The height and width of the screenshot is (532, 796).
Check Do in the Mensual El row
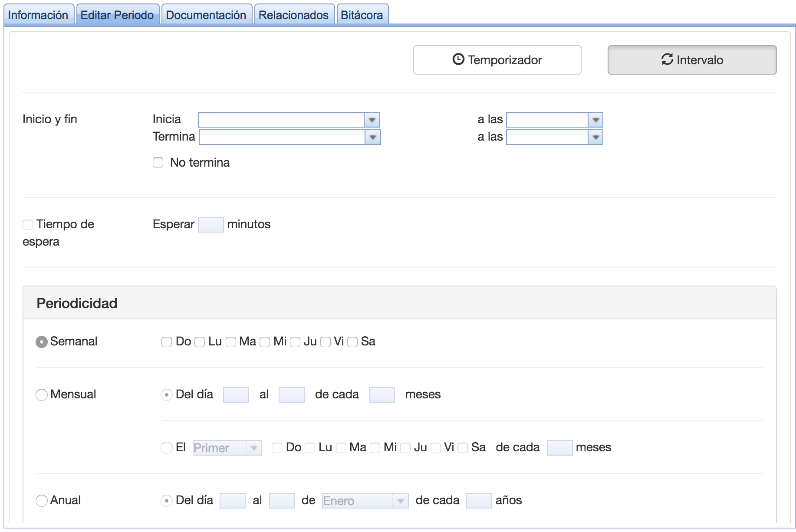[x=277, y=448]
